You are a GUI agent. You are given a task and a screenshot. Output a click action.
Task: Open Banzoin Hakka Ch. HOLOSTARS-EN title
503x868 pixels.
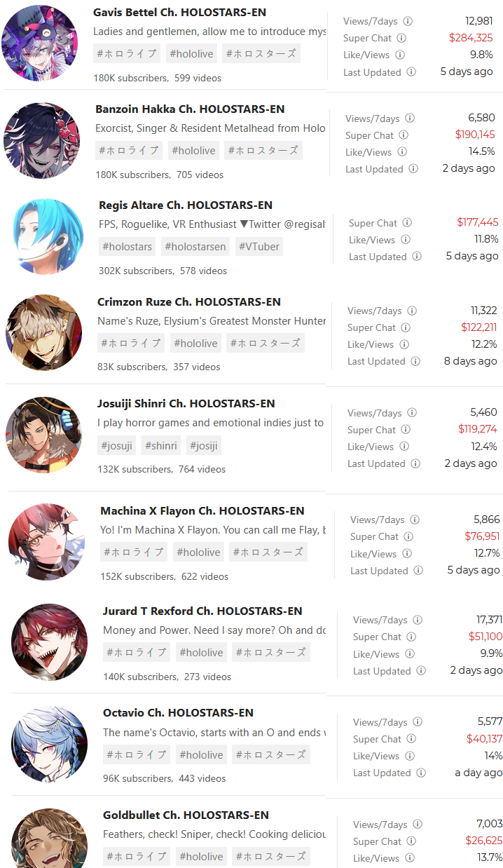coord(190,109)
